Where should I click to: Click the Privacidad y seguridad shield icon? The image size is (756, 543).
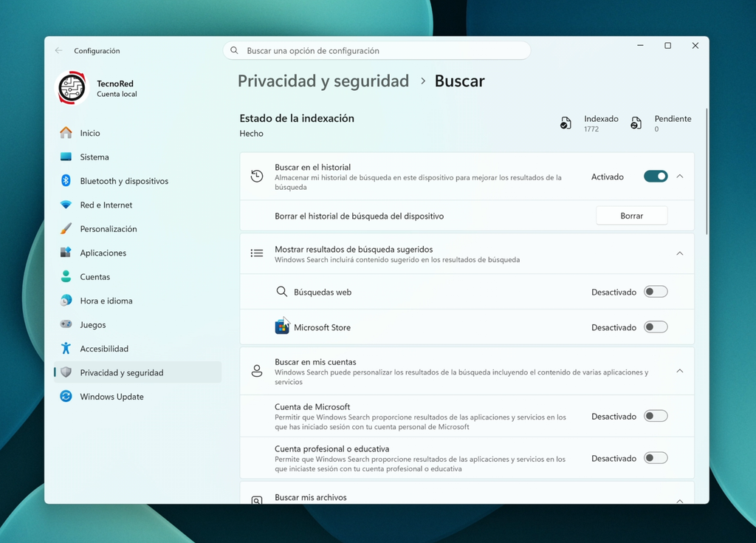(66, 372)
